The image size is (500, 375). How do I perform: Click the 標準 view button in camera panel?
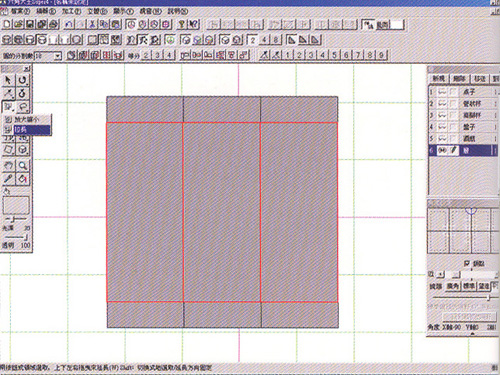tap(469, 286)
